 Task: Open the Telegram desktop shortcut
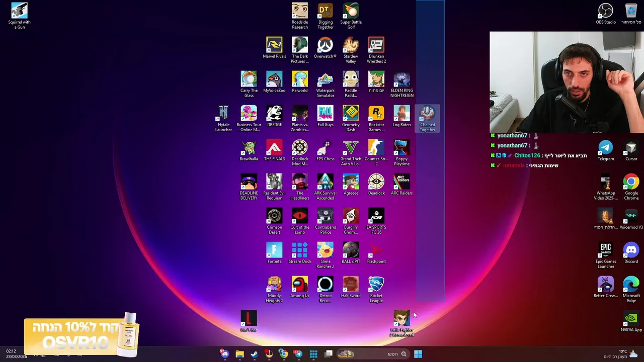[x=606, y=150]
